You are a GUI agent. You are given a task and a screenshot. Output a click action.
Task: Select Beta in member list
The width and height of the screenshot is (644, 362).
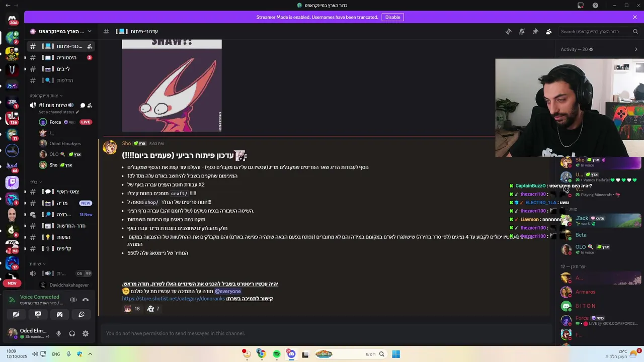[600, 235]
